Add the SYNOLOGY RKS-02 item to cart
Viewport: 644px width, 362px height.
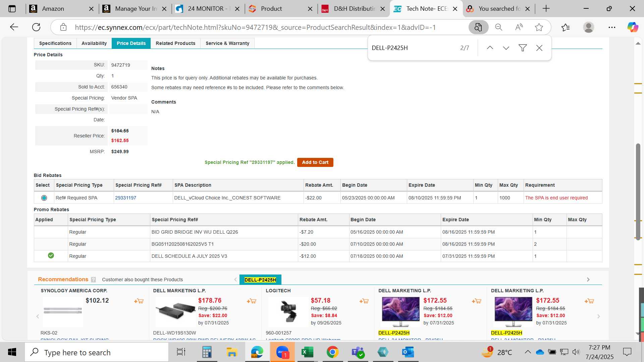pyautogui.click(x=139, y=301)
